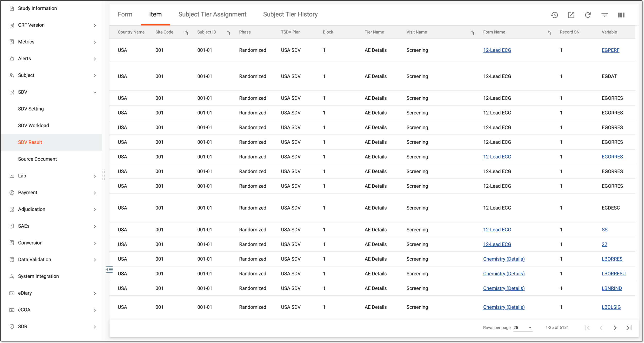This screenshot has height=343, width=644.
Task: Open Chemistry (Details) link in LBORRES row
Action: [x=504, y=259]
